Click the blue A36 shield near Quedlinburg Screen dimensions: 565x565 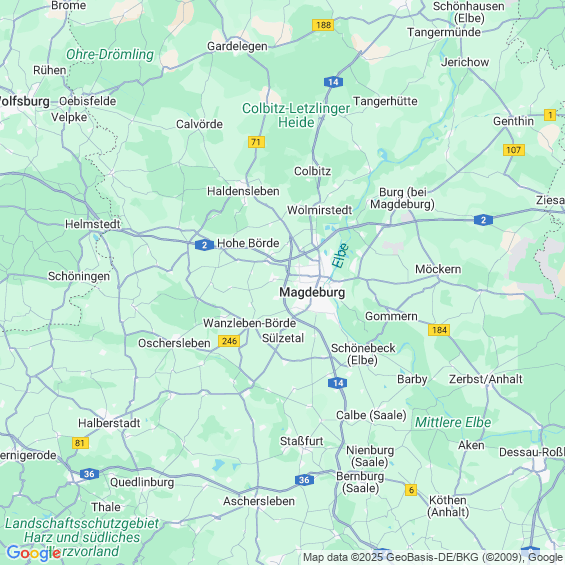[x=89, y=474]
